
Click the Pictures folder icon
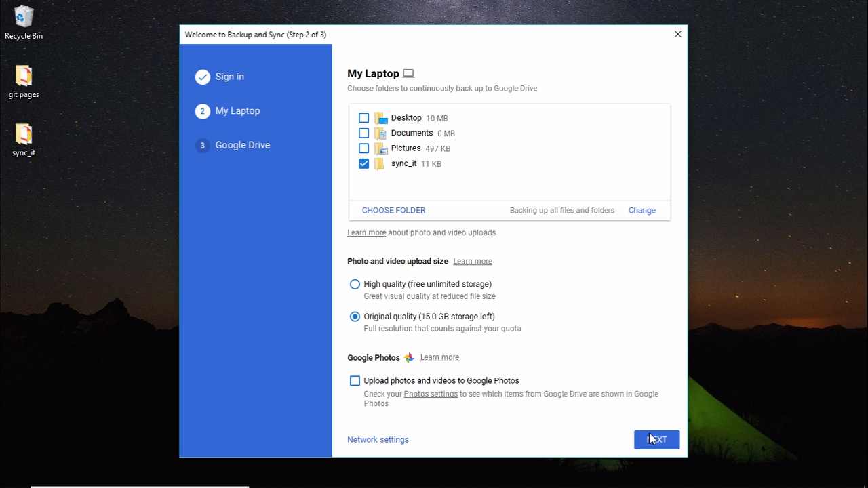(380, 148)
